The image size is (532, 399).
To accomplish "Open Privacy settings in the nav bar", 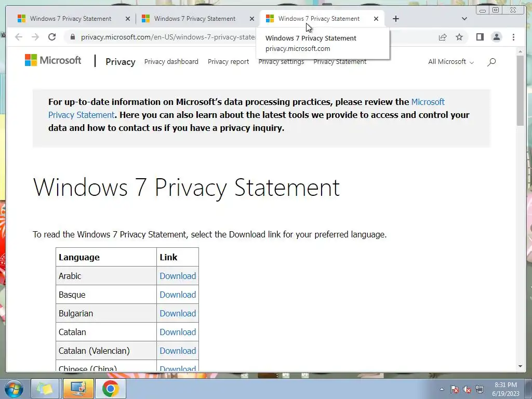I will [x=281, y=62].
